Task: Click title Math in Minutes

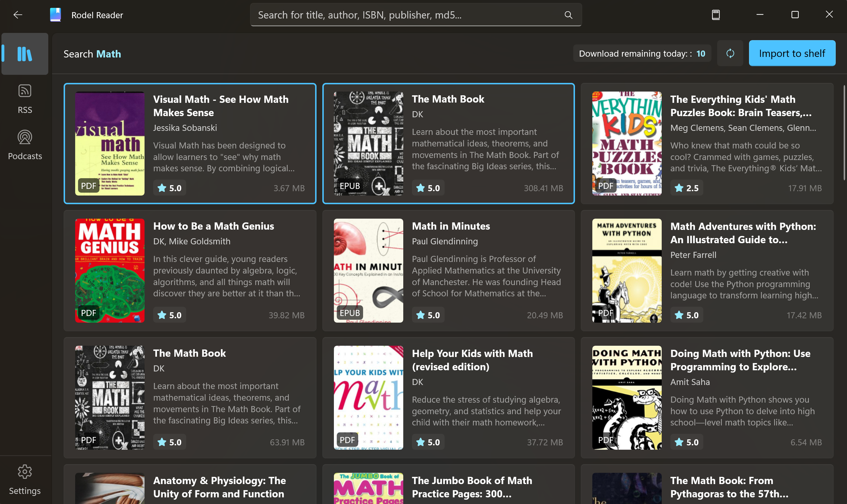Action: click(451, 226)
